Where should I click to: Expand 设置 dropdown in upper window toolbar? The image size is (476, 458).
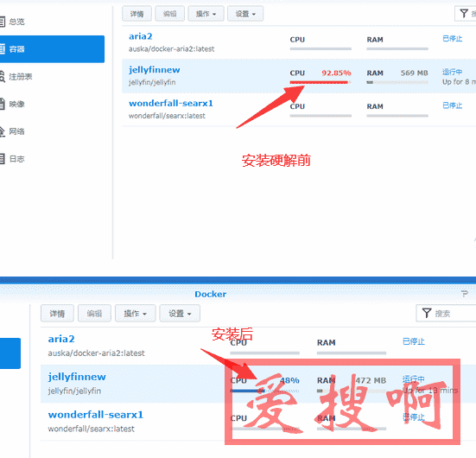[245, 14]
